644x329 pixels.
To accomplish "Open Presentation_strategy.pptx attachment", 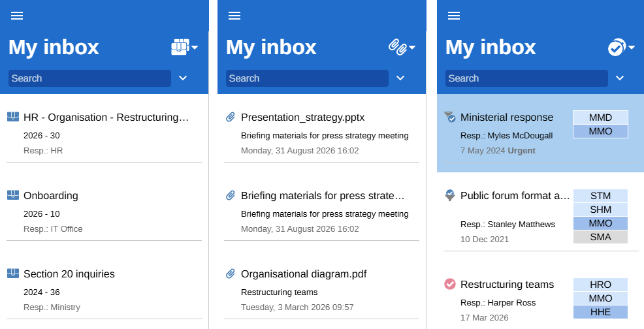I will pyautogui.click(x=302, y=117).
